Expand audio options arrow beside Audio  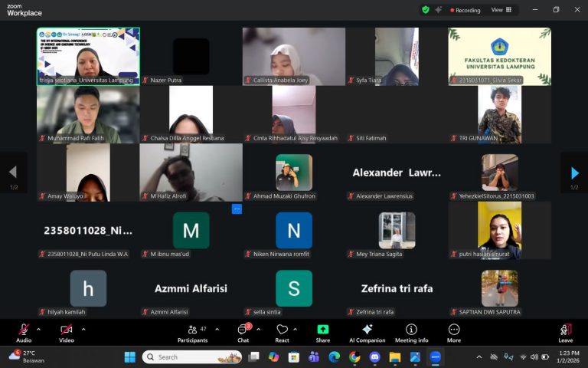coord(39,329)
